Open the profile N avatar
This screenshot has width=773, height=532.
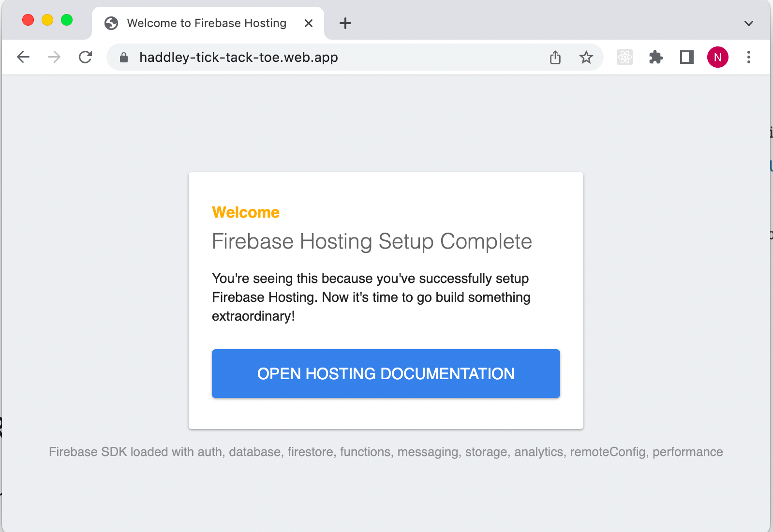(x=718, y=58)
